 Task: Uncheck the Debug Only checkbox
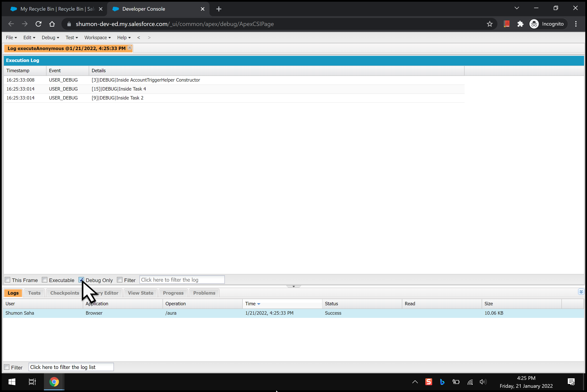81,280
